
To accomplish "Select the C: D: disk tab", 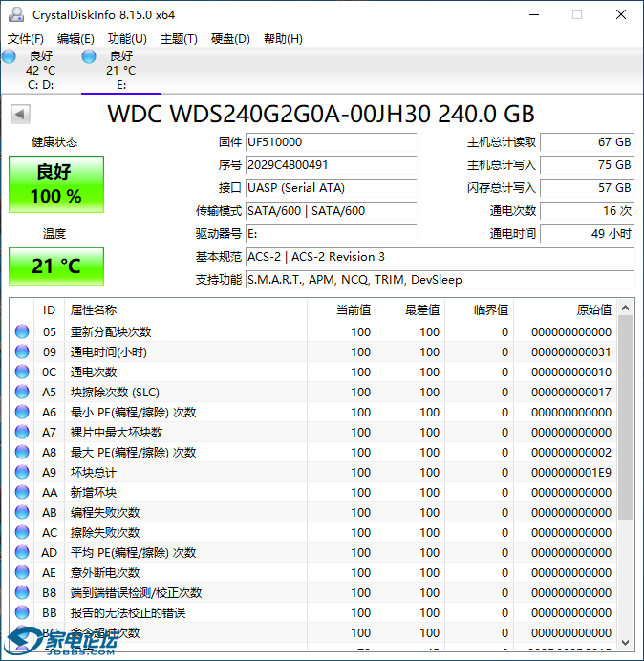I will click(40, 71).
